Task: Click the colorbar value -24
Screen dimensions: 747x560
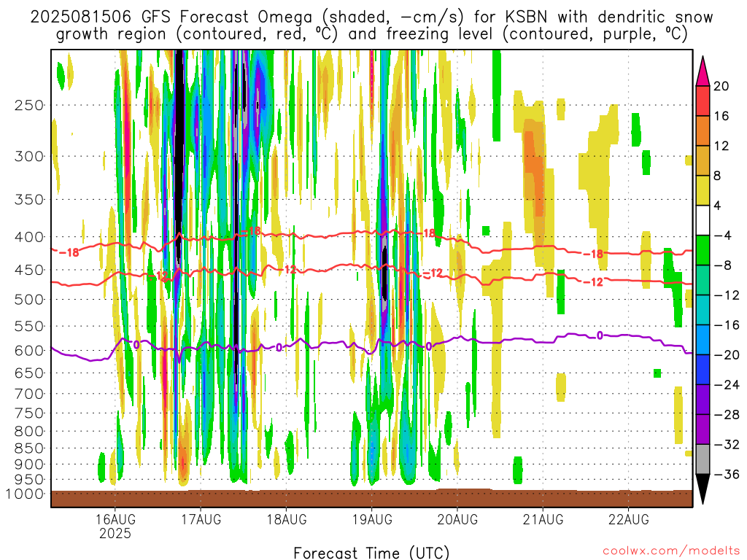Action: (727, 385)
